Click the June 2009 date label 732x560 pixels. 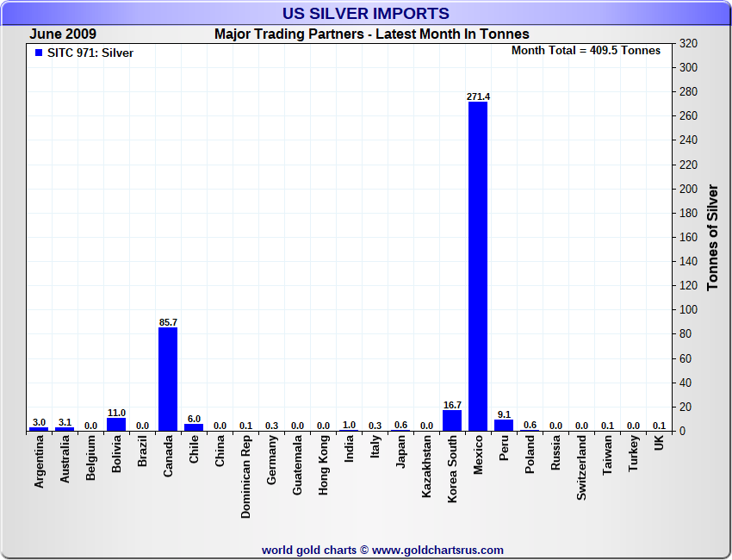63,34
